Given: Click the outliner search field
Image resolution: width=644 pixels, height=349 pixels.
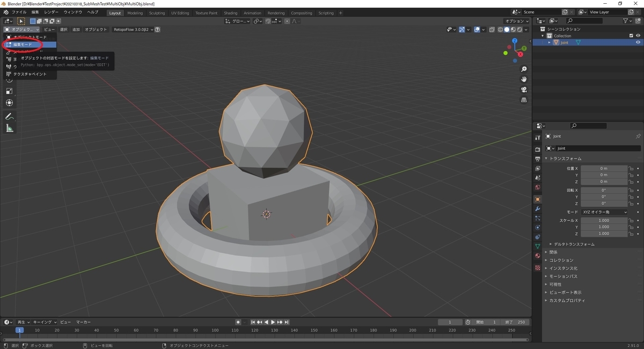Looking at the screenshot, I should 584,21.
